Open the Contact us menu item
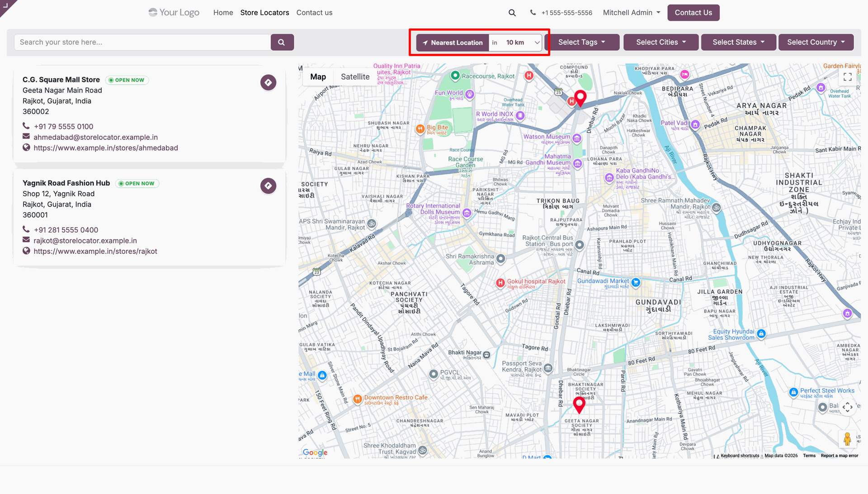Viewport: 868px width, 494px height. click(314, 13)
